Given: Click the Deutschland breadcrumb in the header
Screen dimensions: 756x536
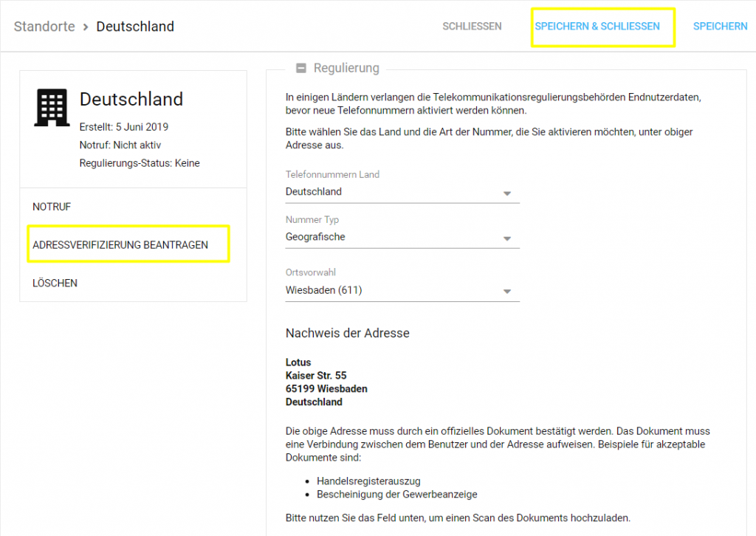Looking at the screenshot, I should click(x=135, y=27).
